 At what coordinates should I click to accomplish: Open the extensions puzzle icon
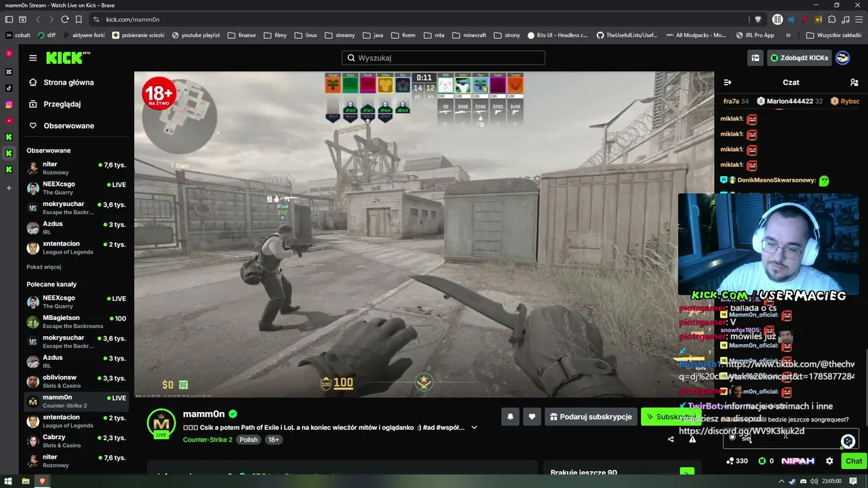coord(832,20)
